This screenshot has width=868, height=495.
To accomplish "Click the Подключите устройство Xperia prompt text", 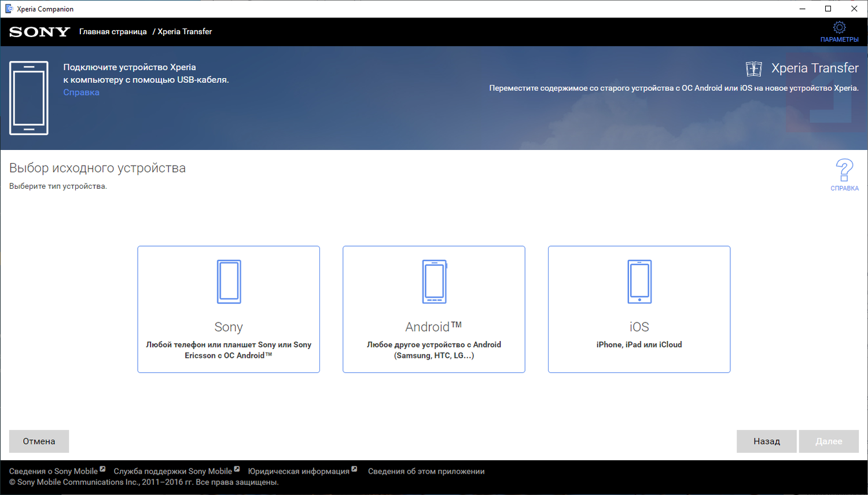I will 146,74.
